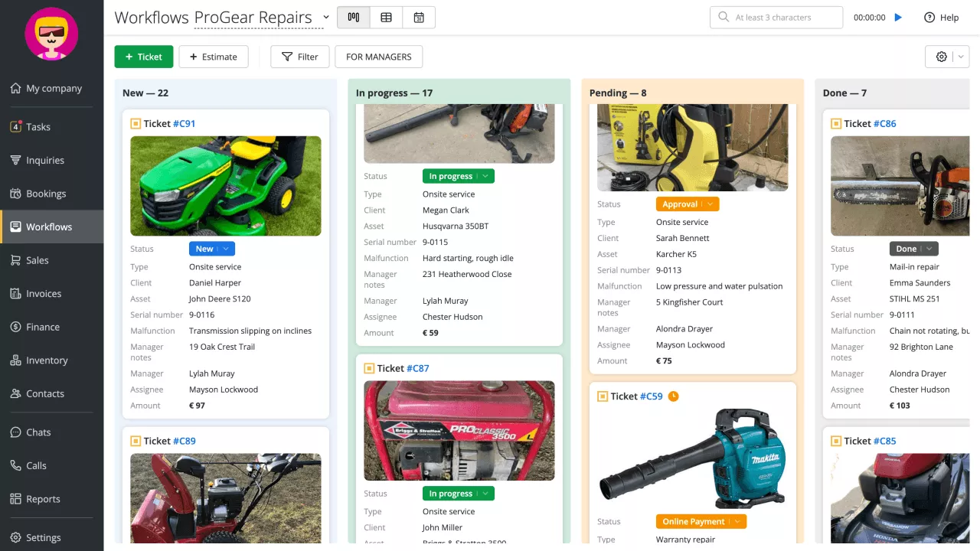980x551 pixels.
Task: Expand ProGear Repairs workflow dropdown
Action: tap(326, 17)
